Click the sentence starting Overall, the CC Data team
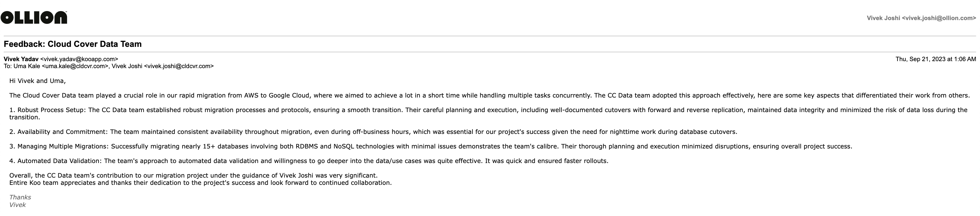The image size is (980, 216). 193,175
